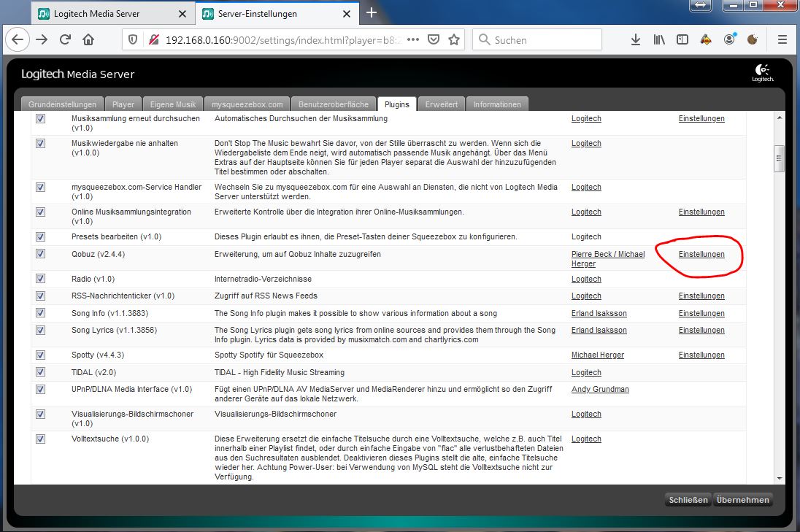Click the orange triangle extension icon
The image size is (800, 532).
point(706,39)
